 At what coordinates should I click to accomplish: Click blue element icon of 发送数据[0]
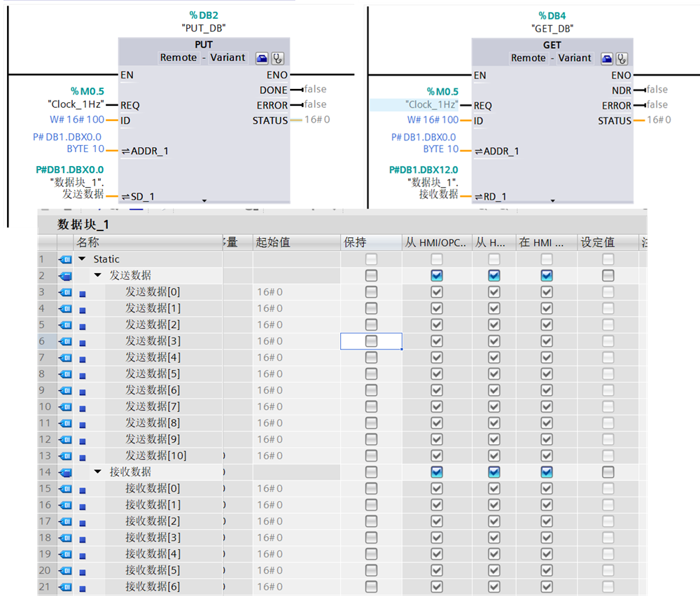(83, 293)
